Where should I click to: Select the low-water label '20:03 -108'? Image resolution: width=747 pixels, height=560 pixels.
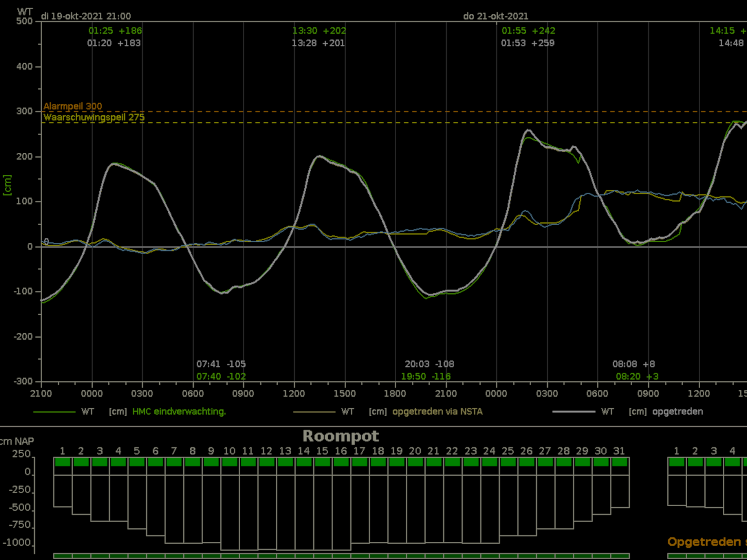(430, 364)
